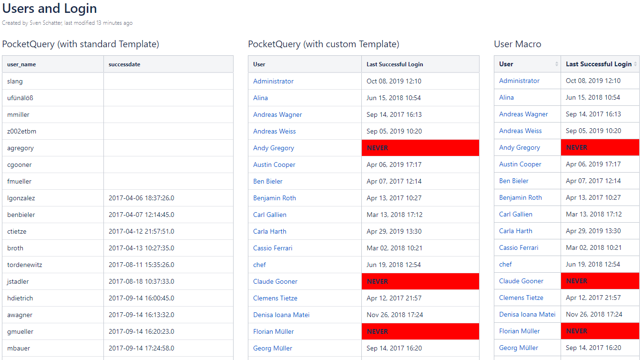Sort User Macro table by User column

coord(527,64)
